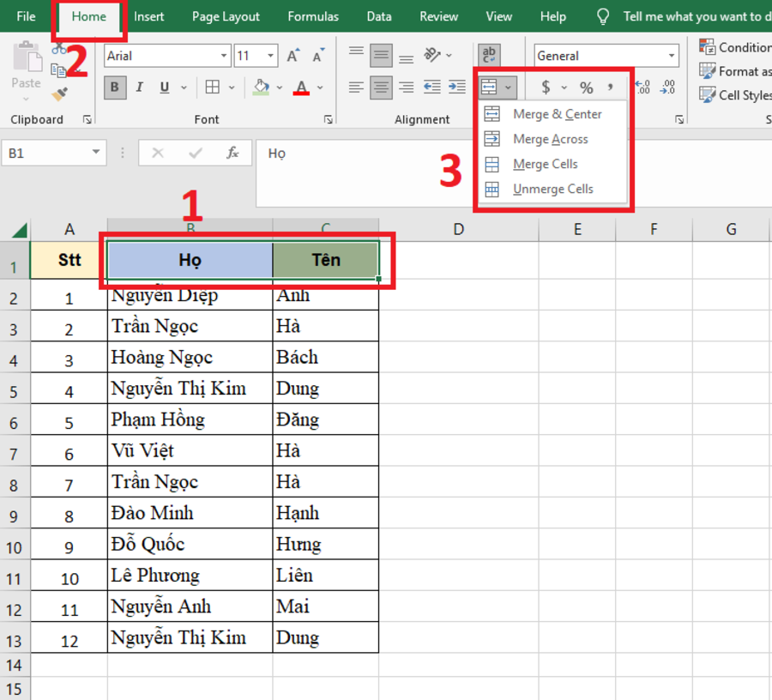Click Increase Decimal icon

click(x=643, y=87)
